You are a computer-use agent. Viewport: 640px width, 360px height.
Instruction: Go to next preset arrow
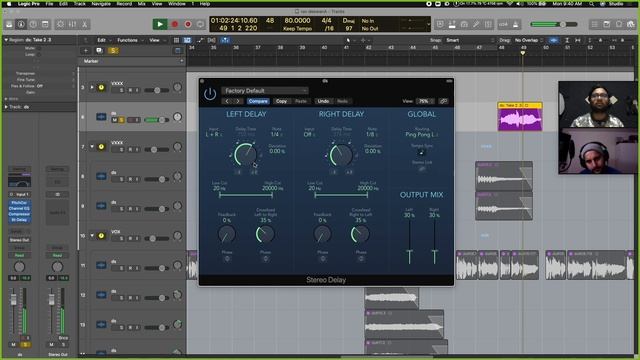pos(238,101)
